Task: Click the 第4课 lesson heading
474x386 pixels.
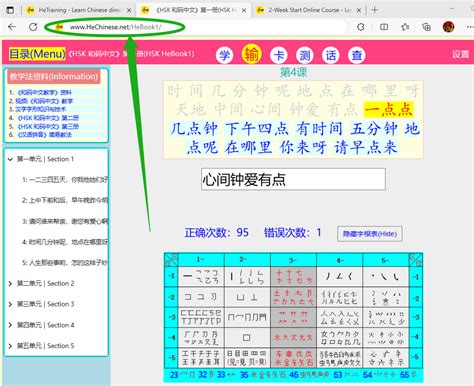Action: pos(293,72)
